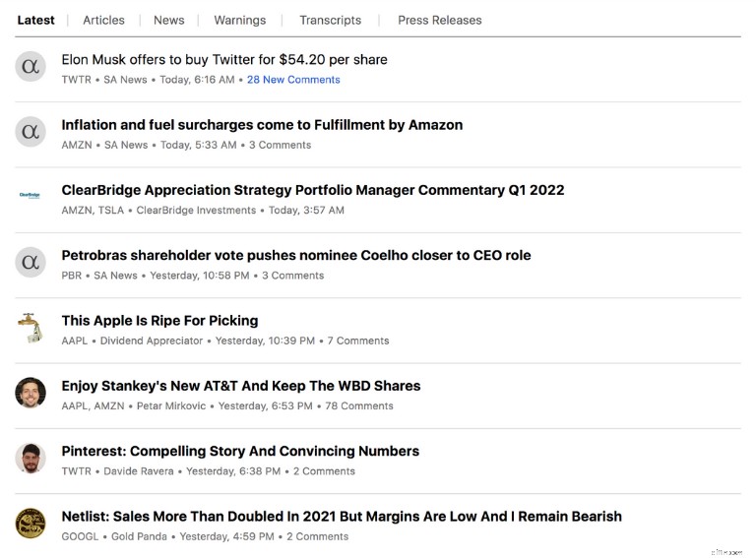Click alpha icon next to Amazon surcharges story

tap(31, 132)
